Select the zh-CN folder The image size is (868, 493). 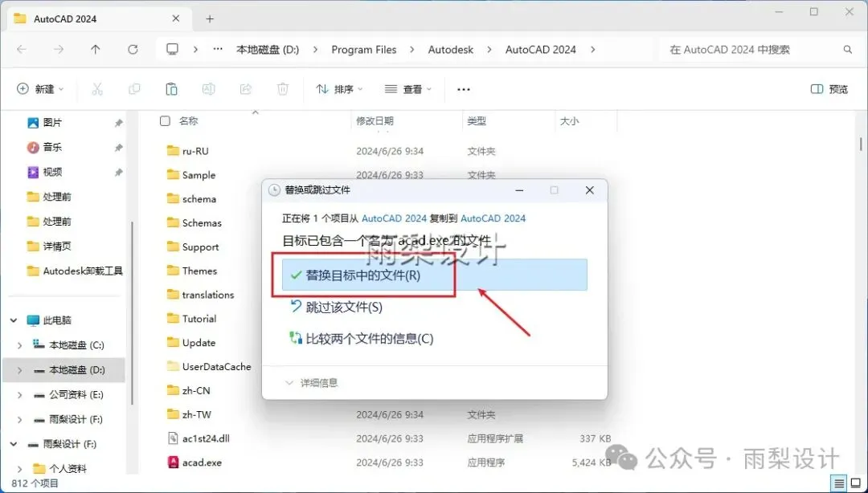coord(196,391)
